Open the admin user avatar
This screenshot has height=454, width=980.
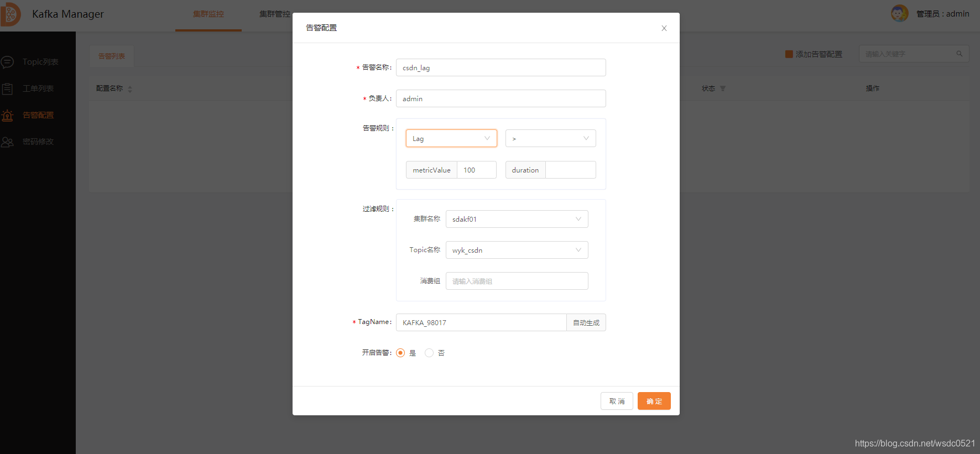[x=899, y=13]
